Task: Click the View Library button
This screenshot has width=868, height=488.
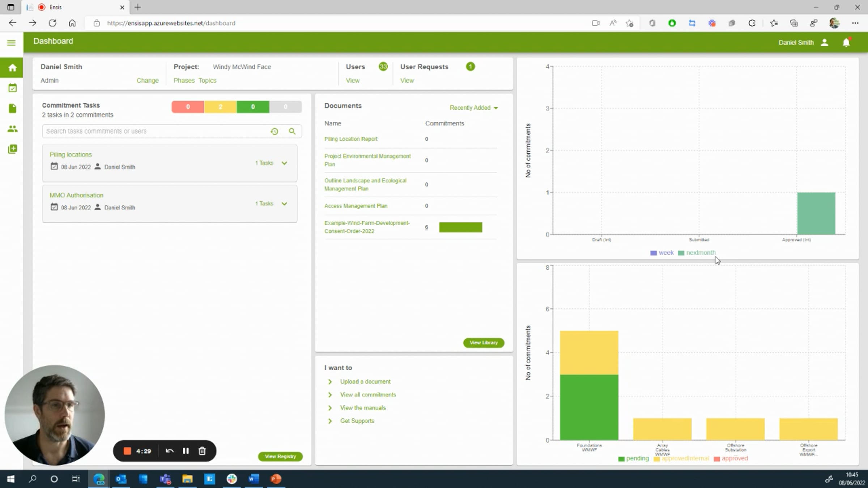Action: click(483, 343)
